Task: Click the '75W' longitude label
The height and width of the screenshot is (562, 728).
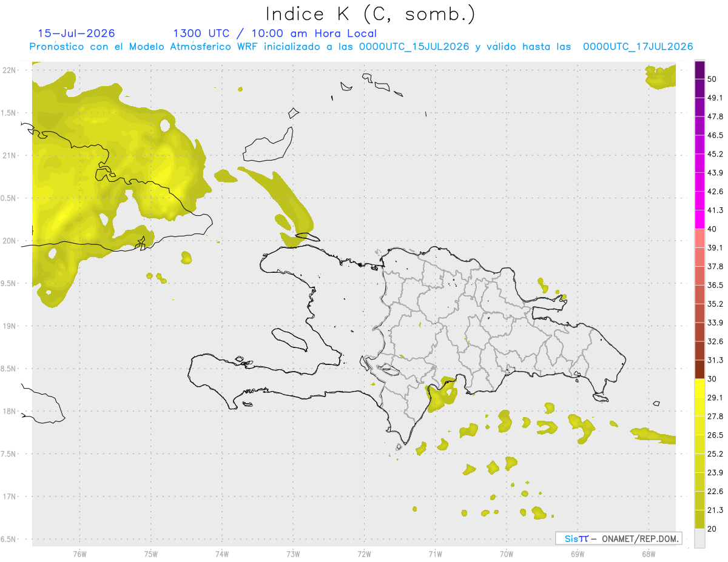Action: point(150,554)
